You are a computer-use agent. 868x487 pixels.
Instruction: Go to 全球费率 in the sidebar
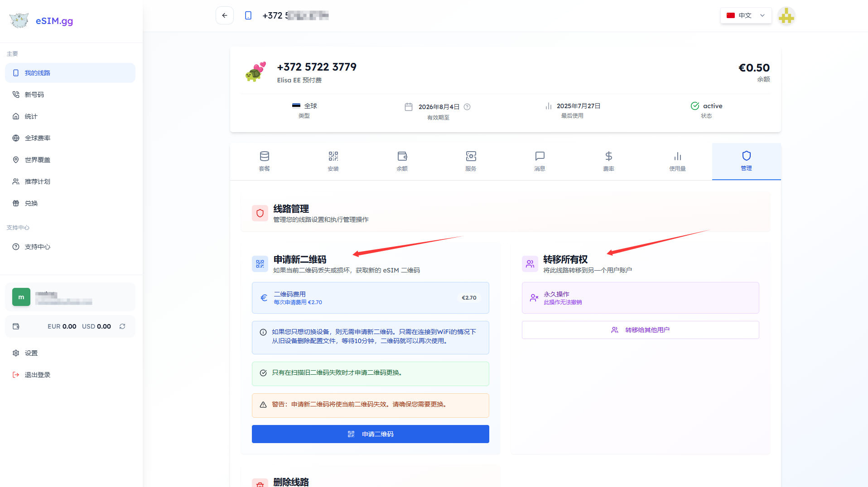[x=38, y=138]
